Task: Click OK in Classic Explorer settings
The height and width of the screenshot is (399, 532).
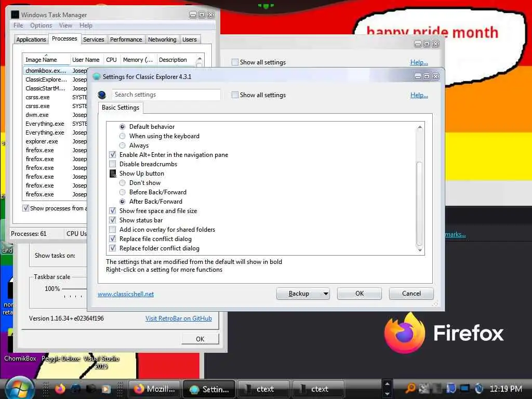Action: [360, 294]
